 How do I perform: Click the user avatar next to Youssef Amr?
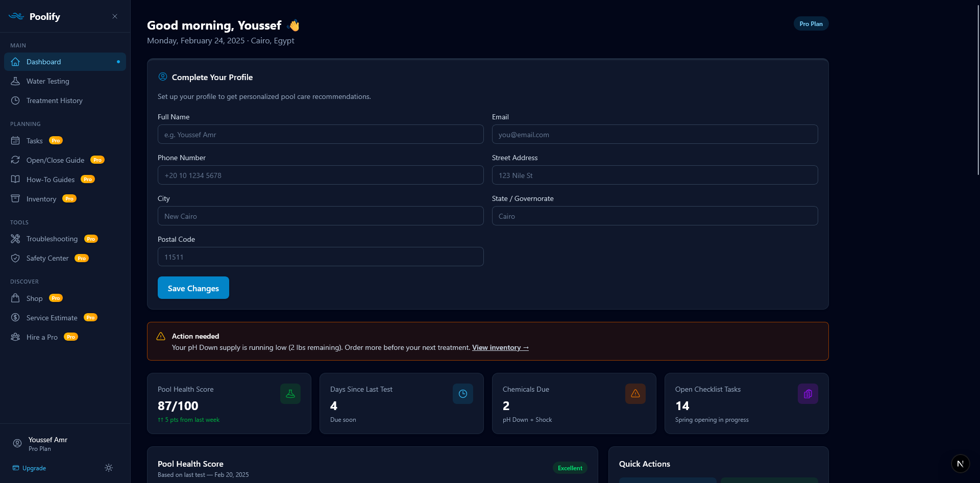[x=17, y=443]
